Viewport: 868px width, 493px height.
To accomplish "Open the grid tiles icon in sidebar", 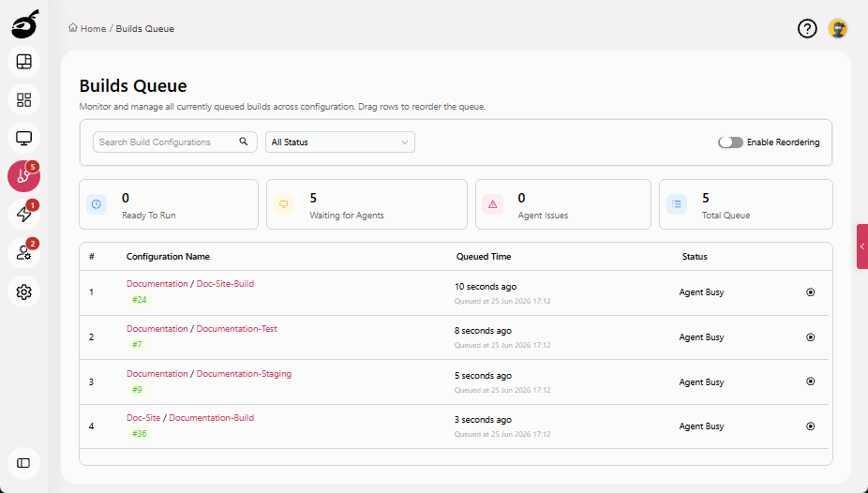I will 23,100.
